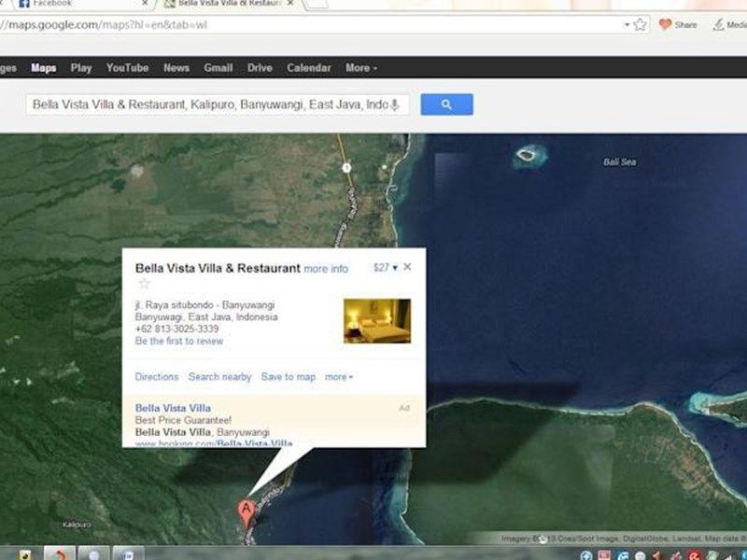Click the more info link

[326, 269]
